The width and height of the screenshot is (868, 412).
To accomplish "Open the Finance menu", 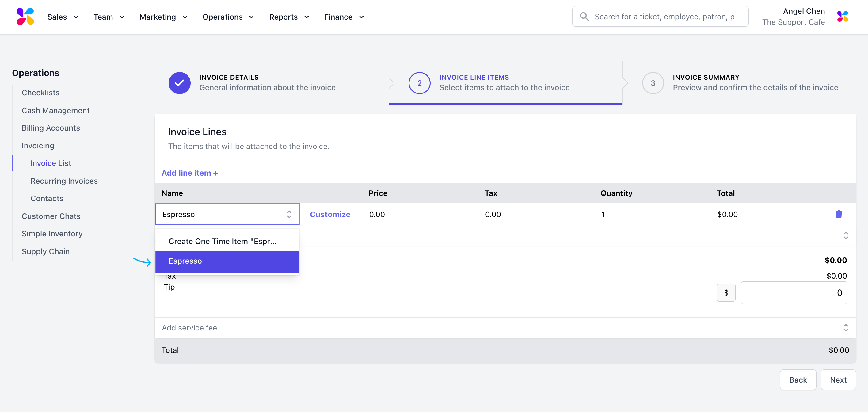I will 344,17.
